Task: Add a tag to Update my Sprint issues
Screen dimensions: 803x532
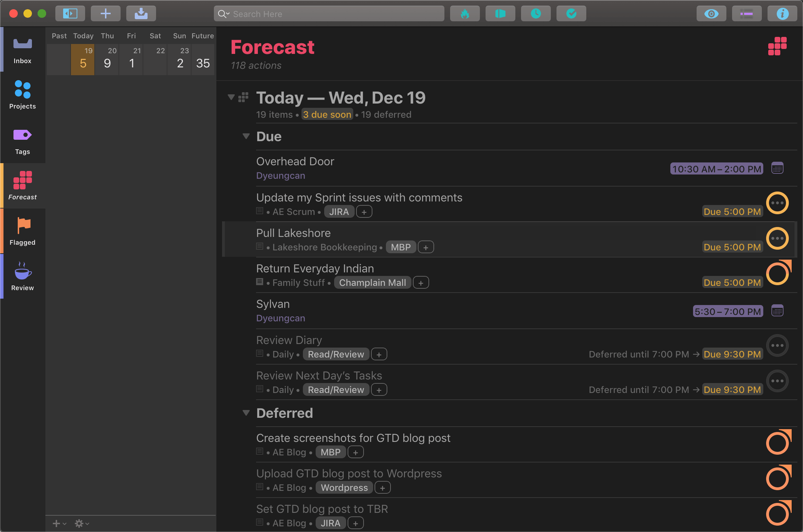Action: click(x=364, y=212)
